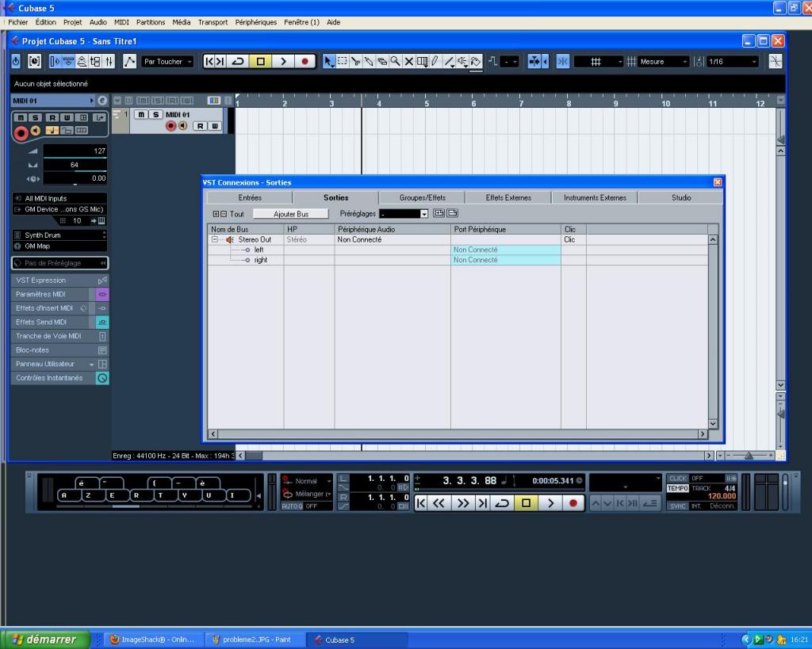
Task: Select the Object Selection arrow tool
Action: (328, 62)
